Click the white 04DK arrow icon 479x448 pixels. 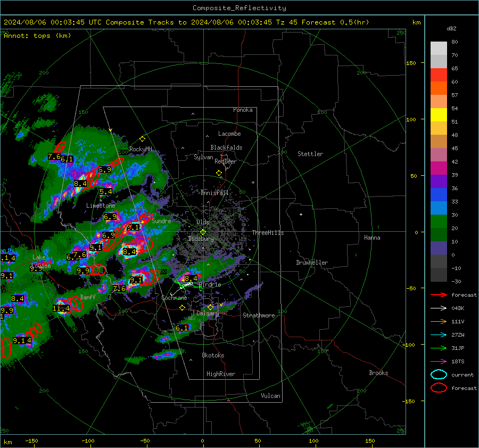439,308
